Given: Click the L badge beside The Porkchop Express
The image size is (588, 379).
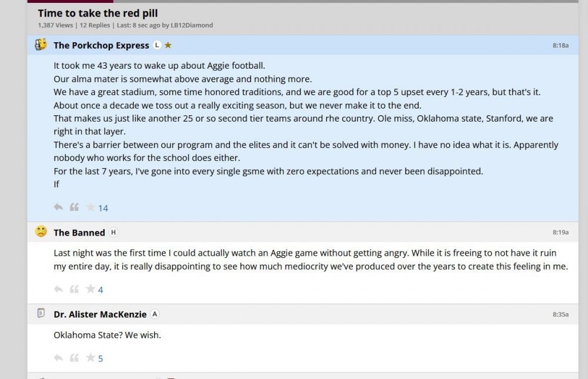Looking at the screenshot, I should (157, 45).
